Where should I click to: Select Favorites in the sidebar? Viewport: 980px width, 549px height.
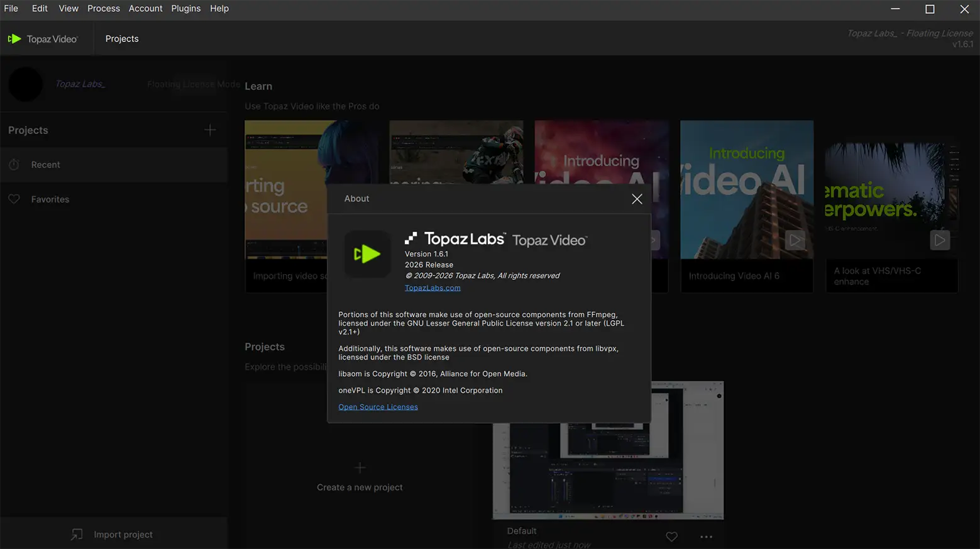point(114,199)
